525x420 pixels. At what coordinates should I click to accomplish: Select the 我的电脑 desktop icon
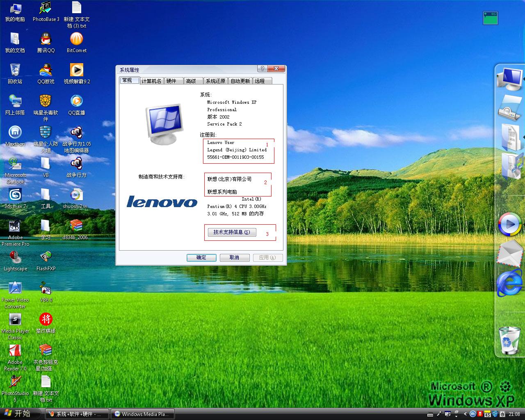[x=15, y=11]
